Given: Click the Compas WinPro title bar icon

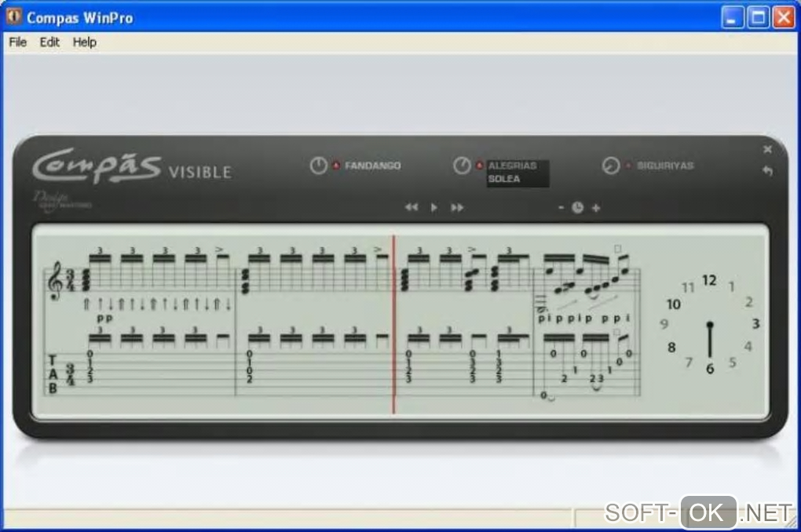Looking at the screenshot, I should pyautogui.click(x=13, y=16).
